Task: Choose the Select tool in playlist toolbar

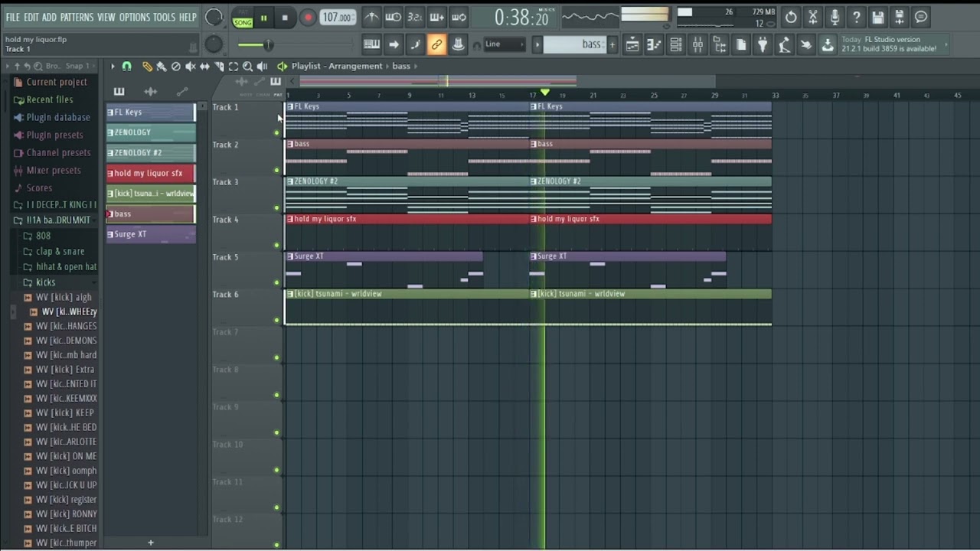Action: (234, 67)
